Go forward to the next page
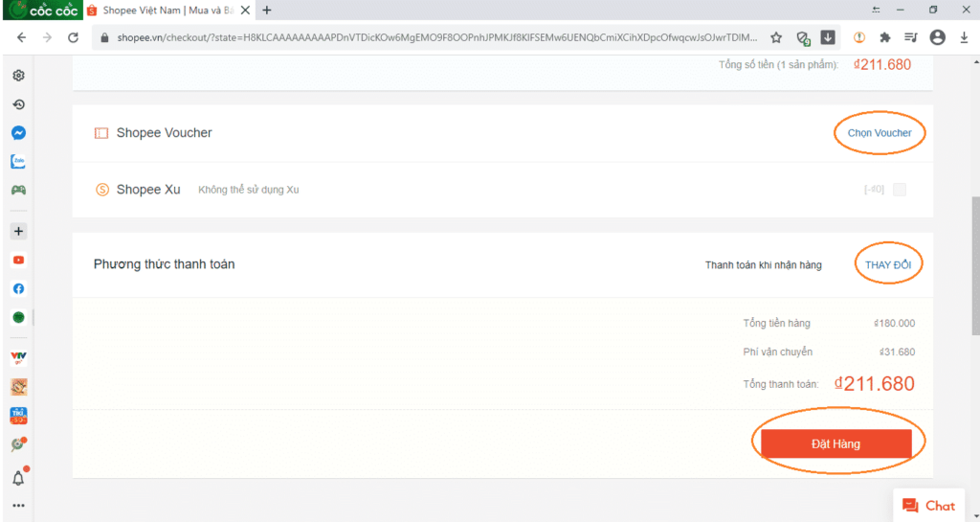This screenshot has height=522, width=980. pos(48,37)
